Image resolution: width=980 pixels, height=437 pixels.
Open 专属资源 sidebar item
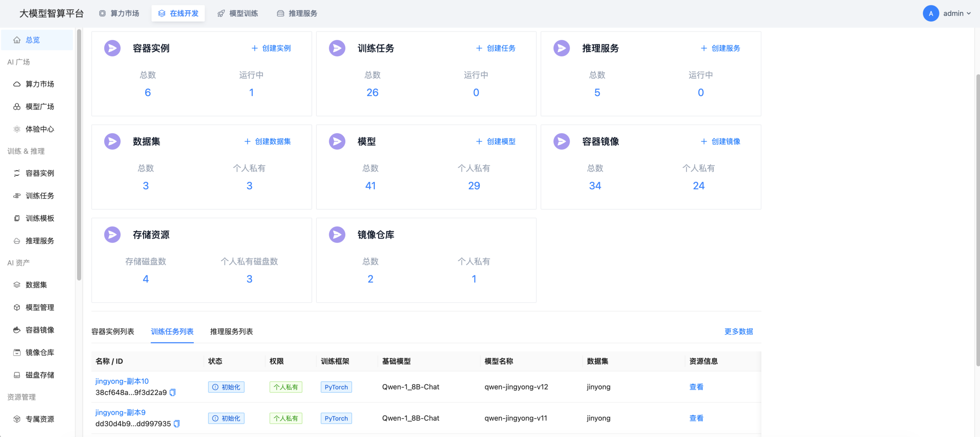click(x=39, y=419)
